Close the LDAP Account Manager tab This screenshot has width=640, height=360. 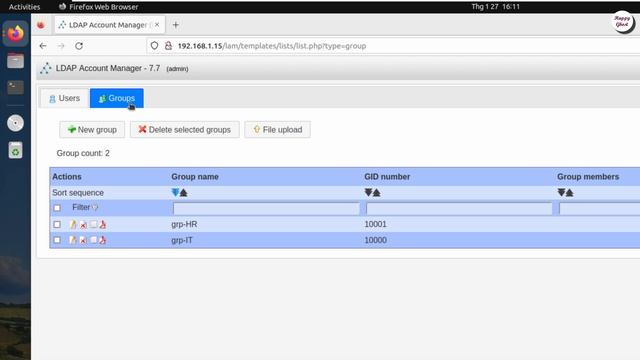157,25
